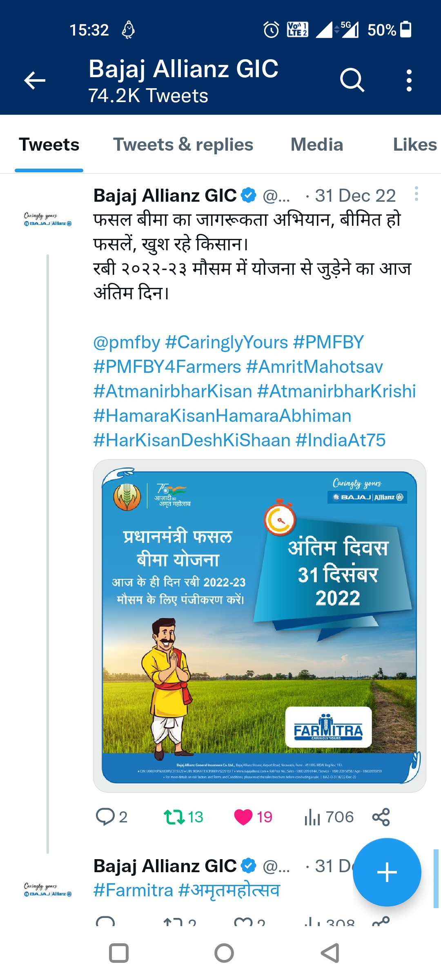
Task: Unlike the tweet with 19 likes
Action: click(x=243, y=817)
